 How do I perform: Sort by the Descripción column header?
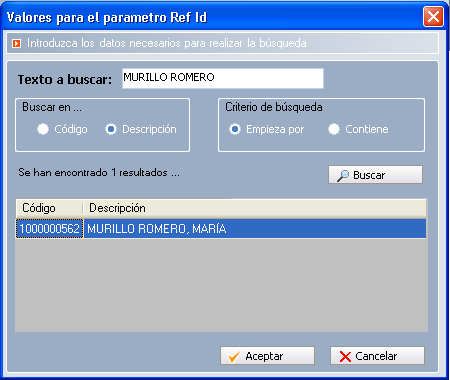click(x=255, y=208)
